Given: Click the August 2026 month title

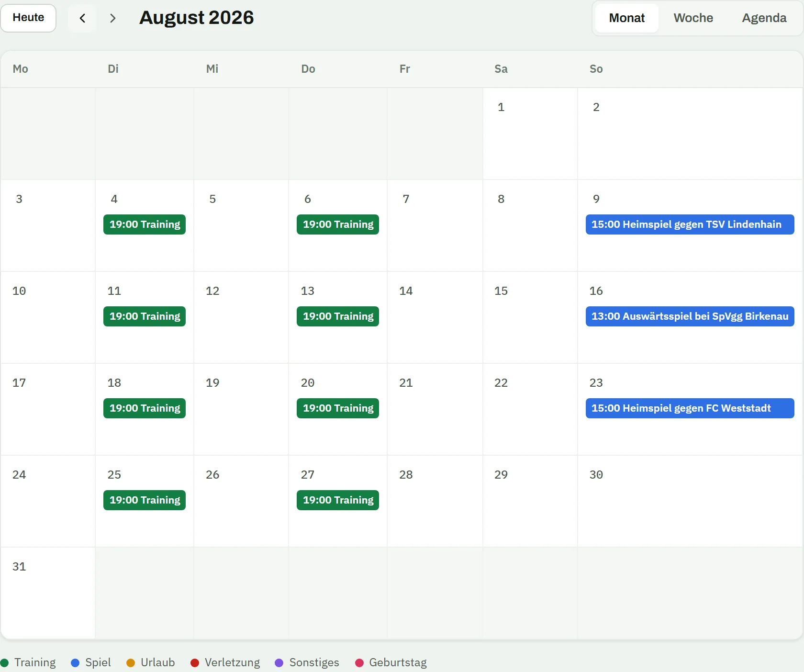Looking at the screenshot, I should pyautogui.click(x=196, y=18).
